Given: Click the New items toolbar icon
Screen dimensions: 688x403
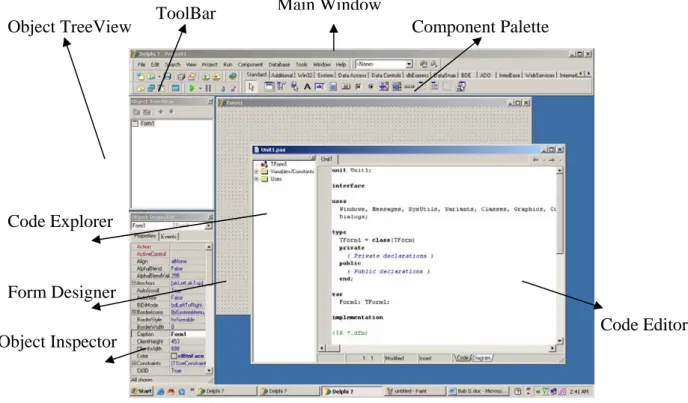Looking at the screenshot, I should click(140, 76).
